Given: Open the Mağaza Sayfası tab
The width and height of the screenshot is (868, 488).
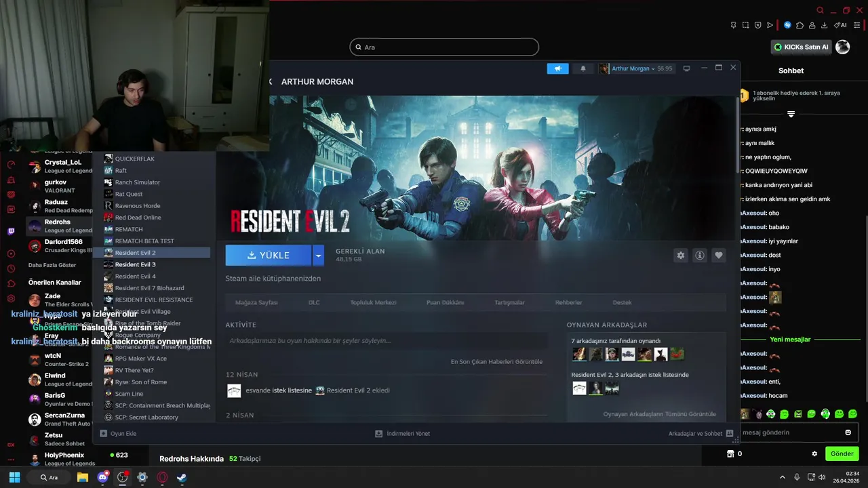Looking at the screenshot, I should (256, 302).
